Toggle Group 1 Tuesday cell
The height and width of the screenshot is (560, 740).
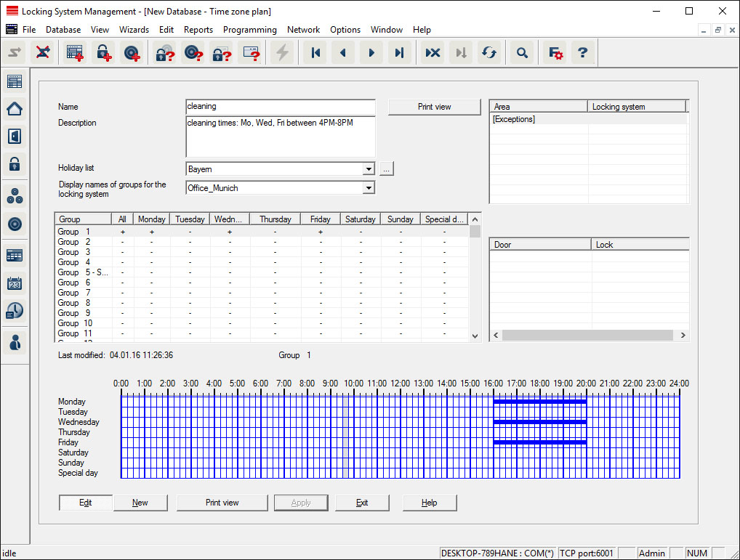(190, 232)
